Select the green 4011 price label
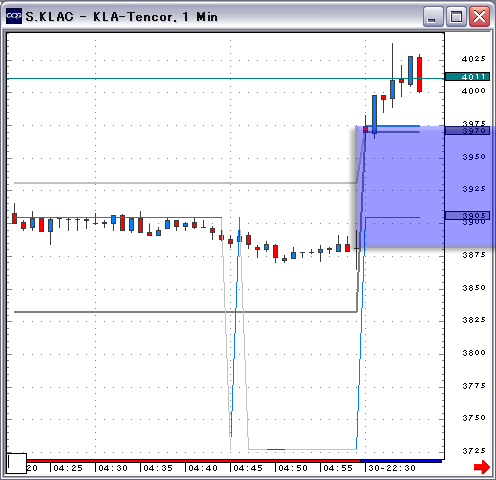Image resolution: width=496 pixels, height=480 pixels. pyautogui.click(x=467, y=77)
